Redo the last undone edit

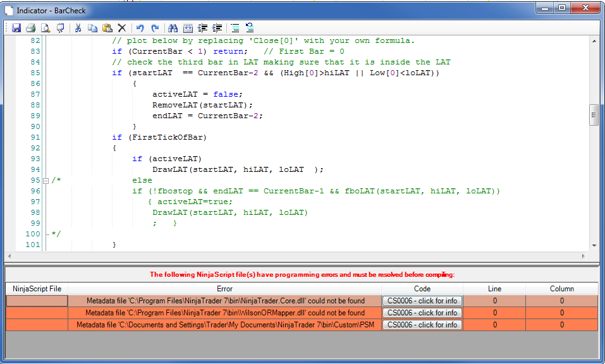[155, 28]
